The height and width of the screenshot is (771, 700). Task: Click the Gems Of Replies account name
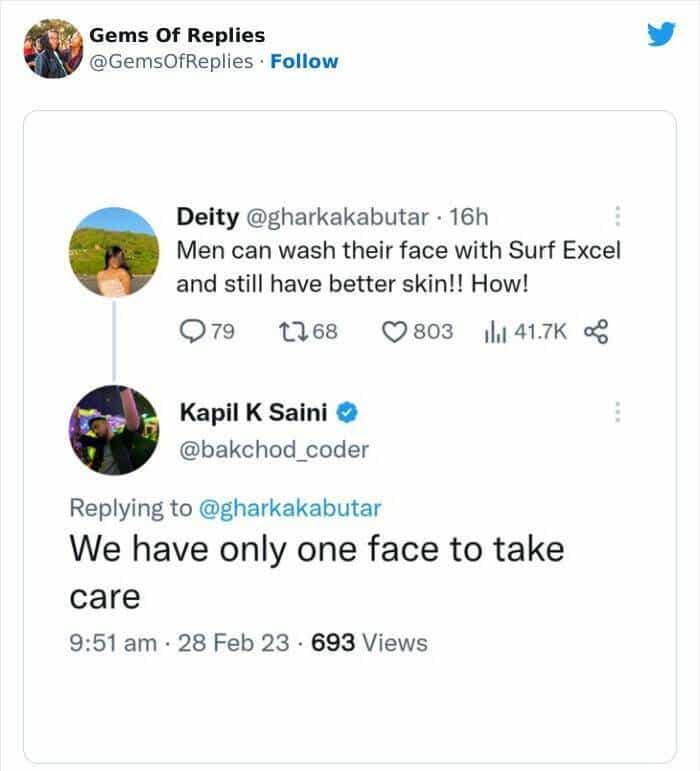click(x=177, y=36)
